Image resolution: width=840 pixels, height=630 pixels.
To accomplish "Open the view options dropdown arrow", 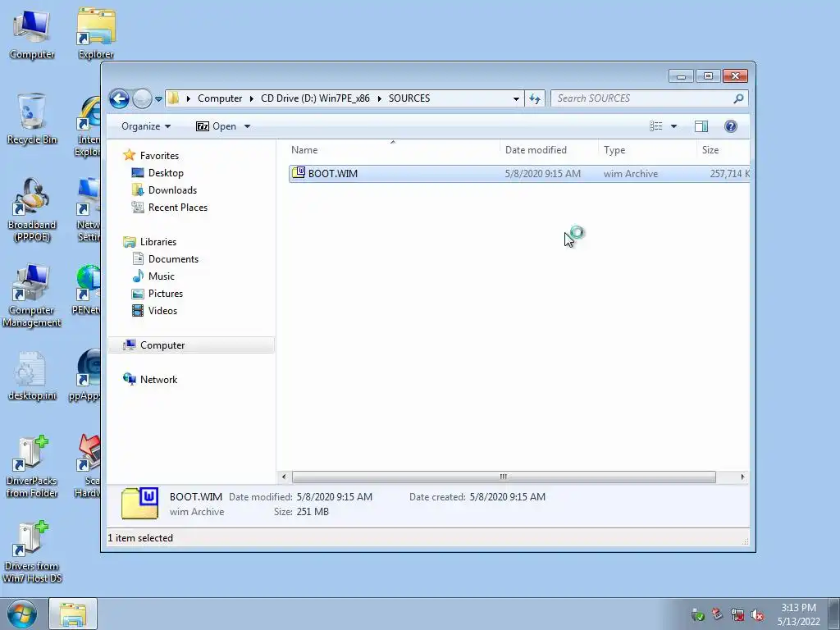I will click(x=674, y=126).
